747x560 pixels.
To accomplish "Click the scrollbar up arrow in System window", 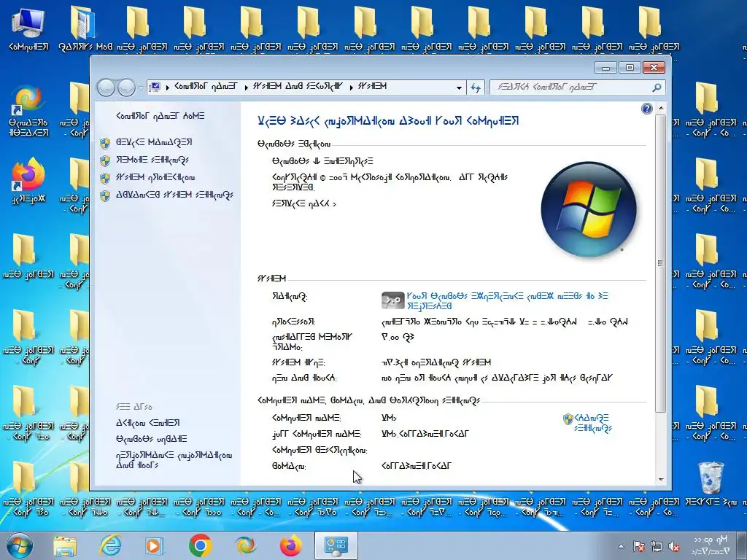I will click(x=661, y=109).
